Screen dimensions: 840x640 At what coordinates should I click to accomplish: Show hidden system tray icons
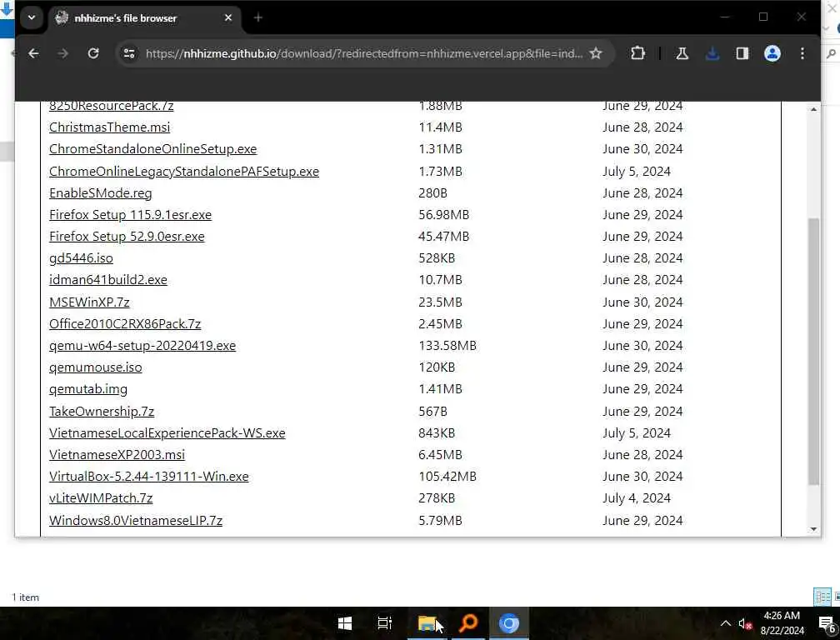pos(725,623)
